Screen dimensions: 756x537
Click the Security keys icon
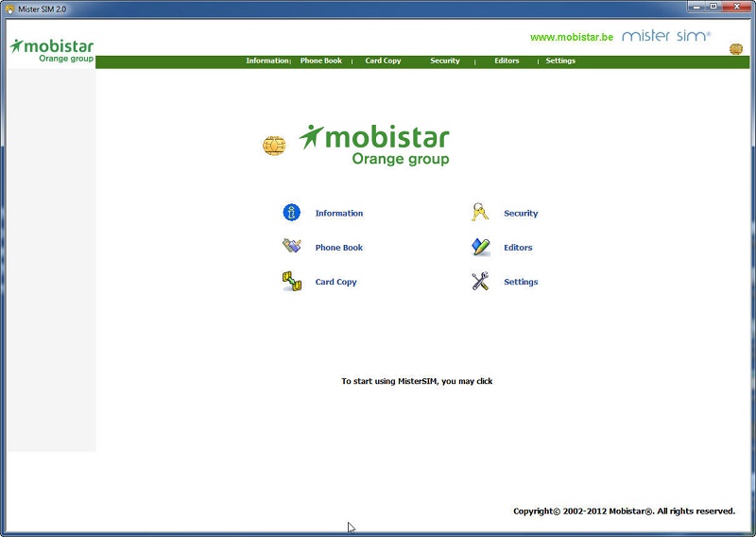point(480,213)
